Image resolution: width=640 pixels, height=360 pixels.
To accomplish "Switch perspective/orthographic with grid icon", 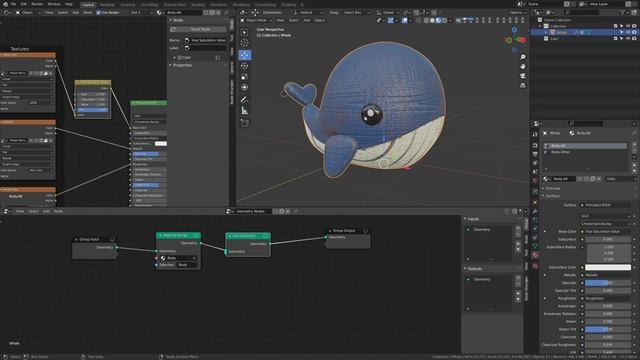I will (x=523, y=85).
